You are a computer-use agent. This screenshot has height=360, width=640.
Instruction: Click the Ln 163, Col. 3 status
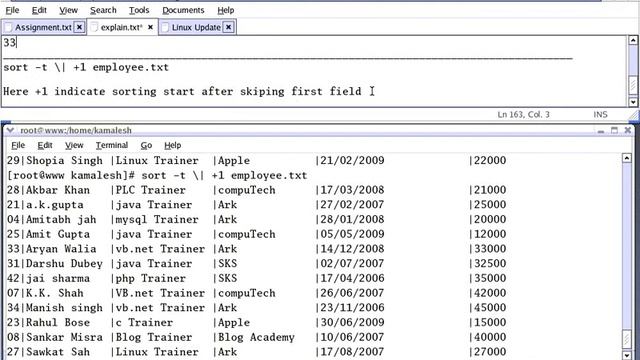[x=523, y=115]
